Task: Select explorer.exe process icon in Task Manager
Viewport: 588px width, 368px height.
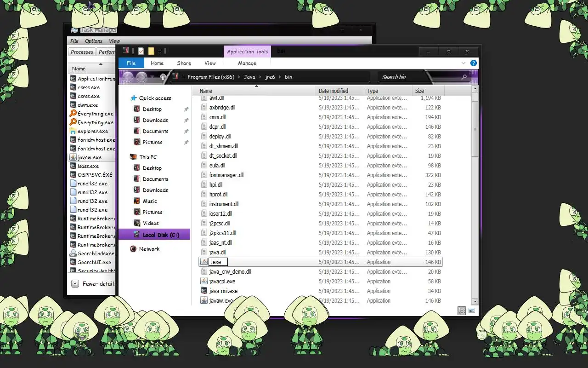Action: (73, 131)
